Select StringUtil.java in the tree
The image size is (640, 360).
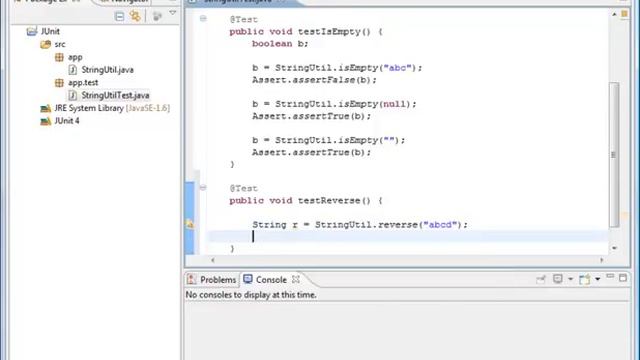click(107, 70)
